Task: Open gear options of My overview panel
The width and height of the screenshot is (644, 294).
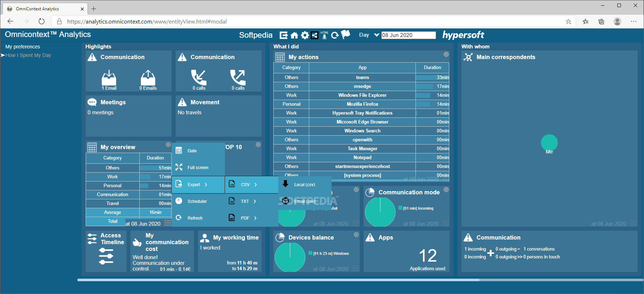Action: [168, 145]
